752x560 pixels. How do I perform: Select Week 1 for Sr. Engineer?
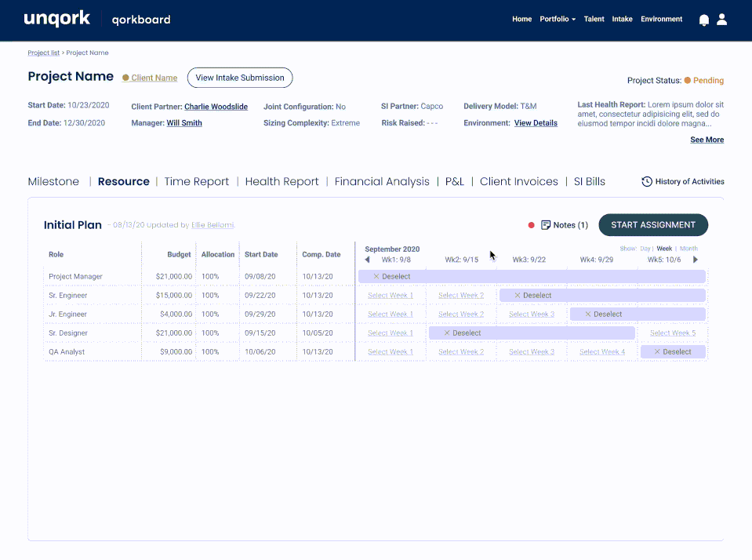click(391, 295)
